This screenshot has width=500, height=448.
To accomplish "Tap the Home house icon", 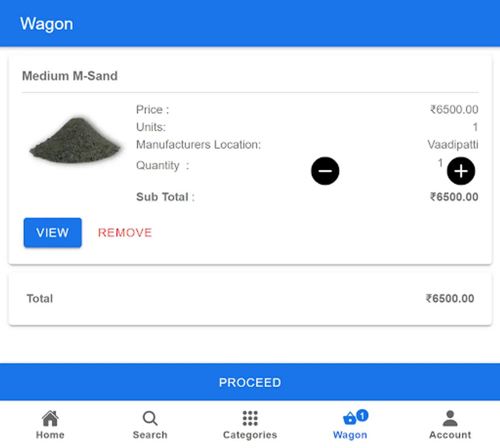I will pos(50,418).
